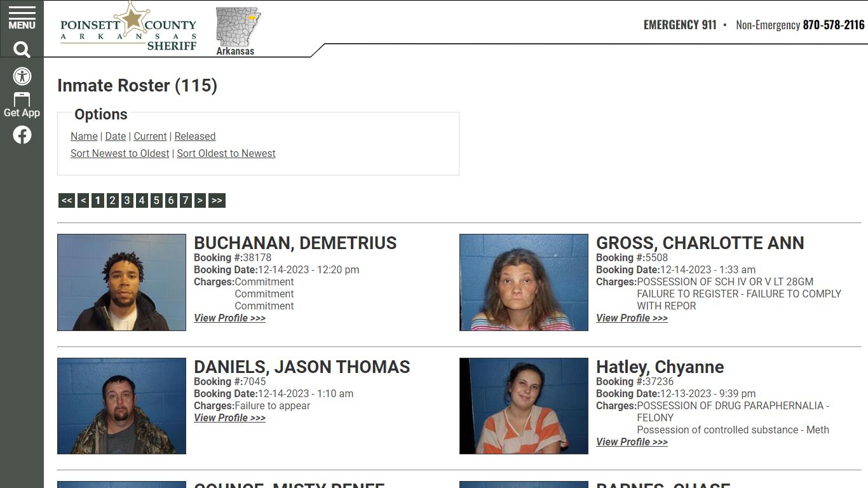This screenshot has width=868, height=488.
Task: Click the non-emergency number 870-578-2116
Action: 834,25
